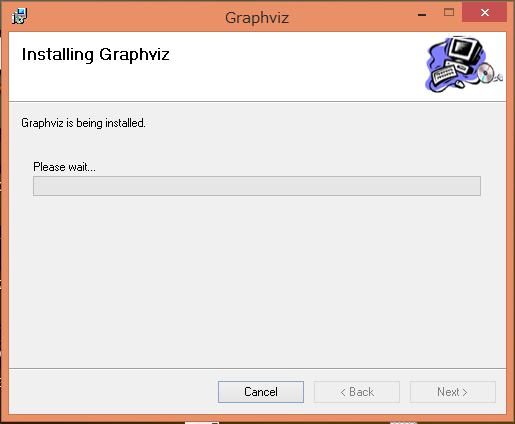
Task: Click the 'Please wait...' status label
Action: (64, 167)
